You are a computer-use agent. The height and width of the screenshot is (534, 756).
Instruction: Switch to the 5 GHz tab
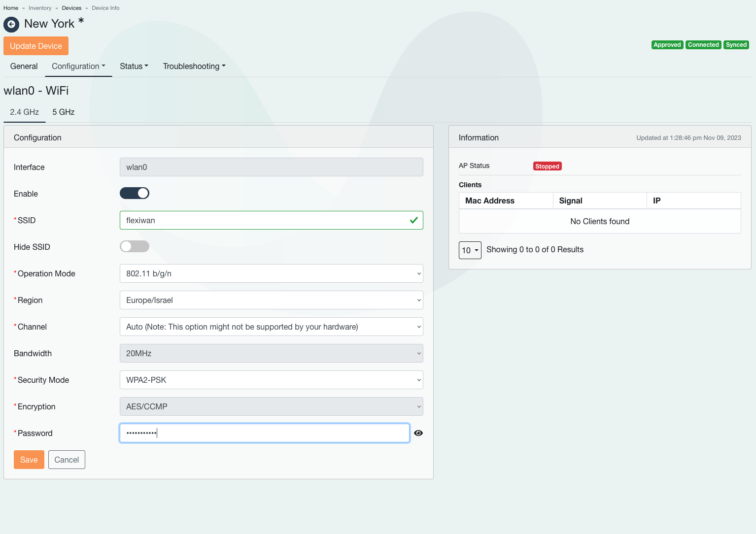click(64, 112)
